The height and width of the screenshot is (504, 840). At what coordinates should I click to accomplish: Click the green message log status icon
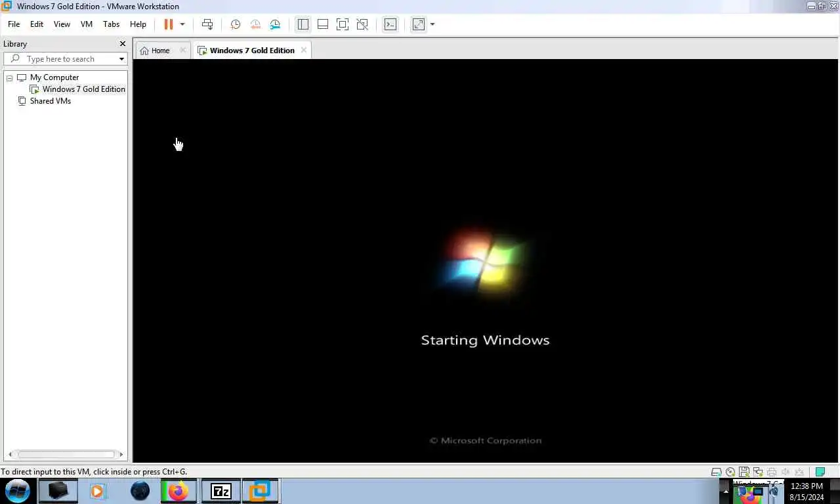tap(820, 472)
